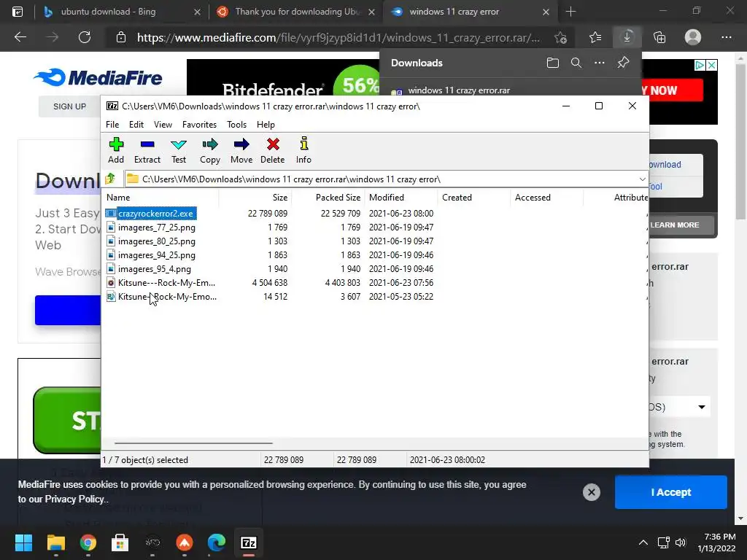
Task: Click the I Accept cookies button
Action: [x=671, y=492]
